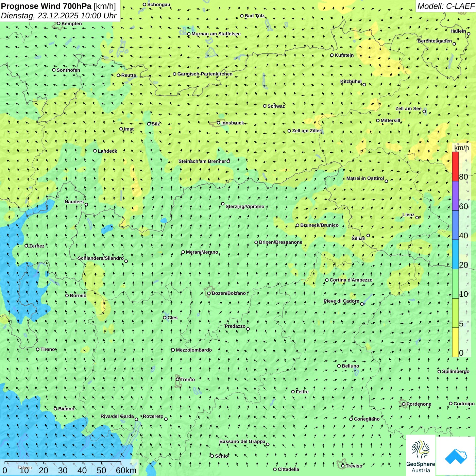
Task: Click the 'Murnau am Staffelsee' label
Action: click(x=216, y=34)
